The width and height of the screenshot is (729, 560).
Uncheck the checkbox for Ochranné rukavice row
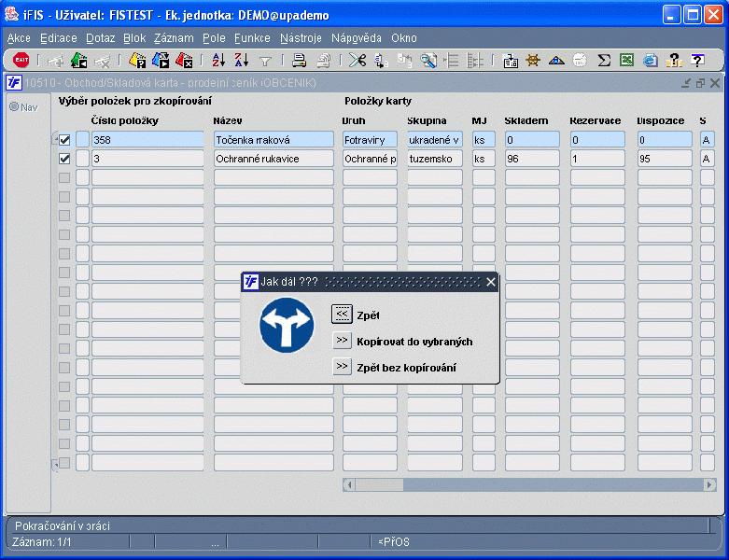(64, 159)
